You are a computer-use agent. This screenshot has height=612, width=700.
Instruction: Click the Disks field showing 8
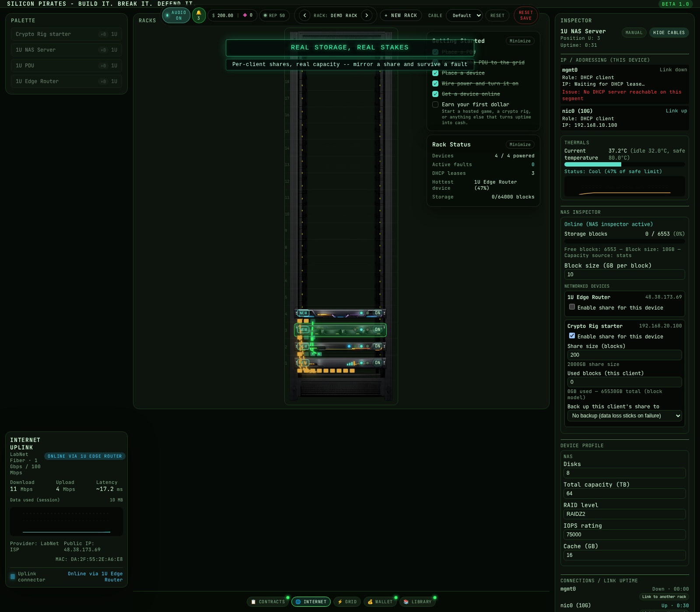[x=625, y=473]
